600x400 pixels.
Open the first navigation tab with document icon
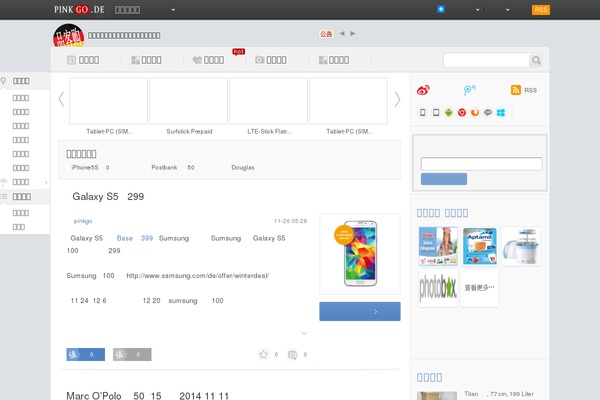click(83, 60)
